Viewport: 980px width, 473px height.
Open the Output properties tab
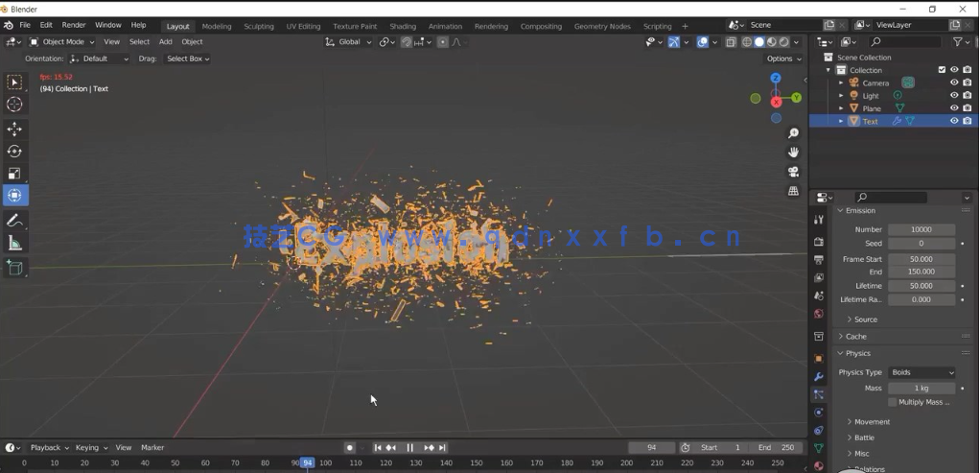pyautogui.click(x=819, y=260)
